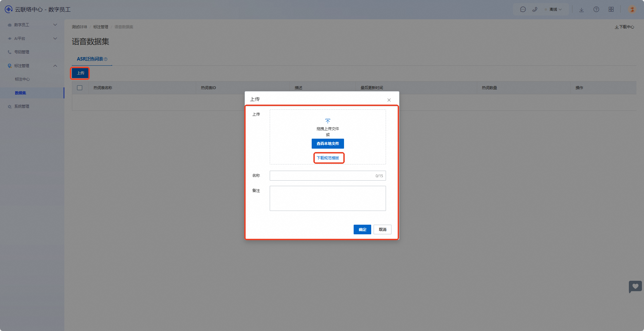Screen dimensions: 644x331
Task: Open the chat message bubble icon
Action: tap(523, 10)
